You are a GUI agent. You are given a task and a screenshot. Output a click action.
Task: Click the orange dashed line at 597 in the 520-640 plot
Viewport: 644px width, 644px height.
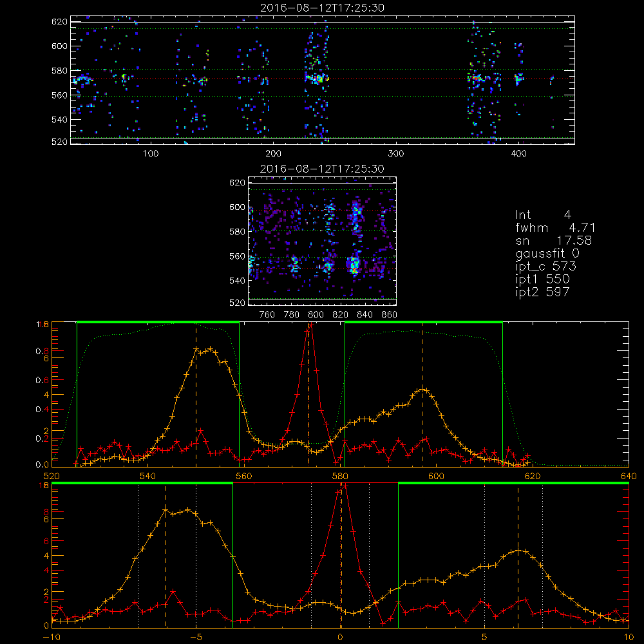click(422, 395)
